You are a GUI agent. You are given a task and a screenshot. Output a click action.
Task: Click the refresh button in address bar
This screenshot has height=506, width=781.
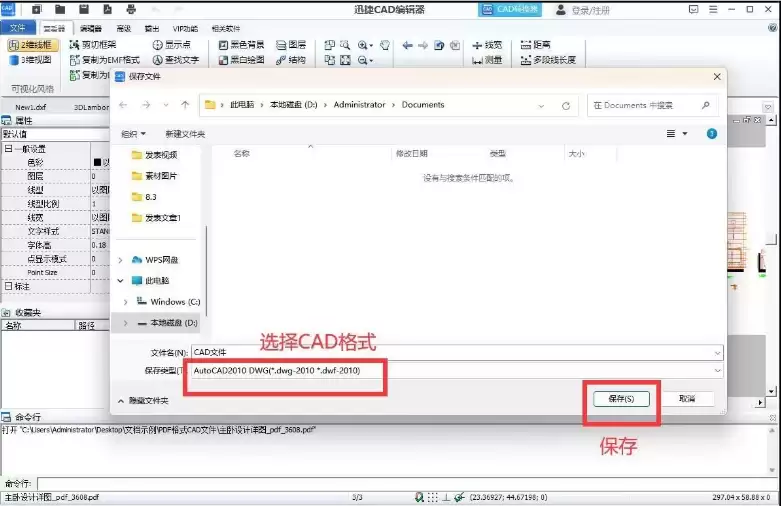tap(566, 105)
